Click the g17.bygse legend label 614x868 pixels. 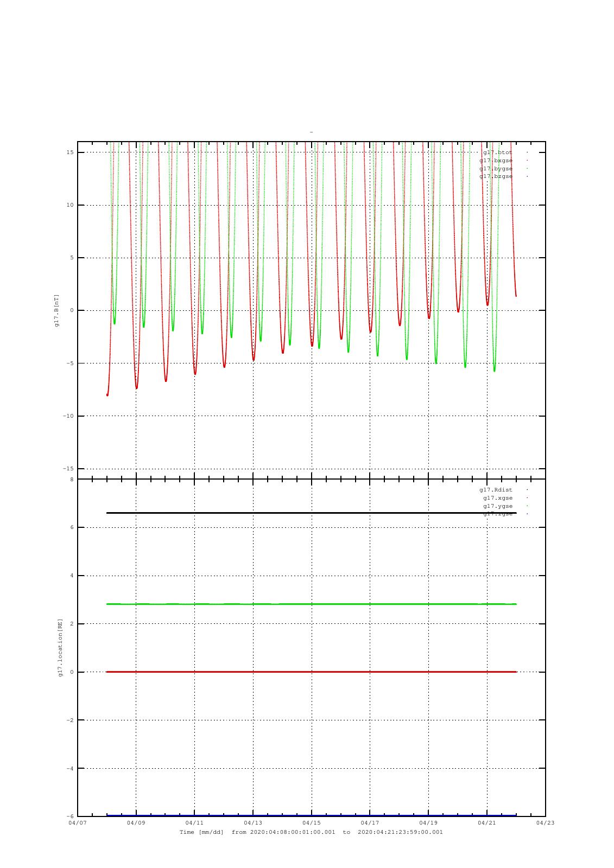click(x=496, y=169)
